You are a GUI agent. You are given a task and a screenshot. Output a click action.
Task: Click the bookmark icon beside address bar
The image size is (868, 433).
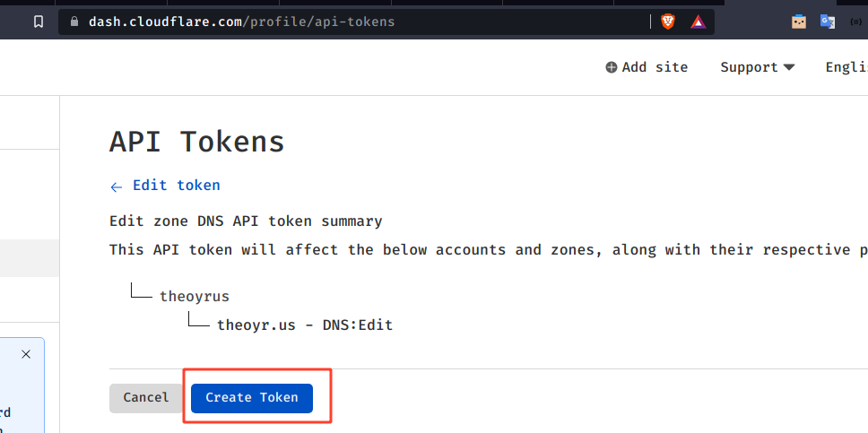pos(39,22)
